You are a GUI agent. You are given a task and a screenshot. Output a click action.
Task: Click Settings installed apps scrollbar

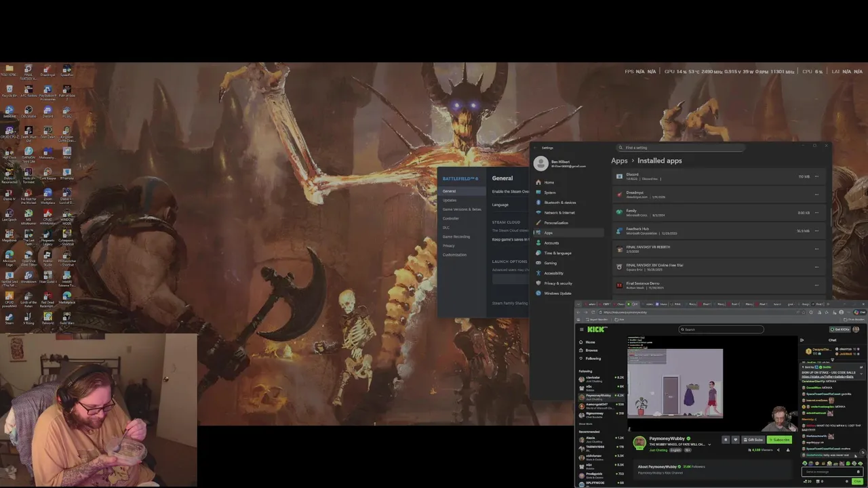830,217
